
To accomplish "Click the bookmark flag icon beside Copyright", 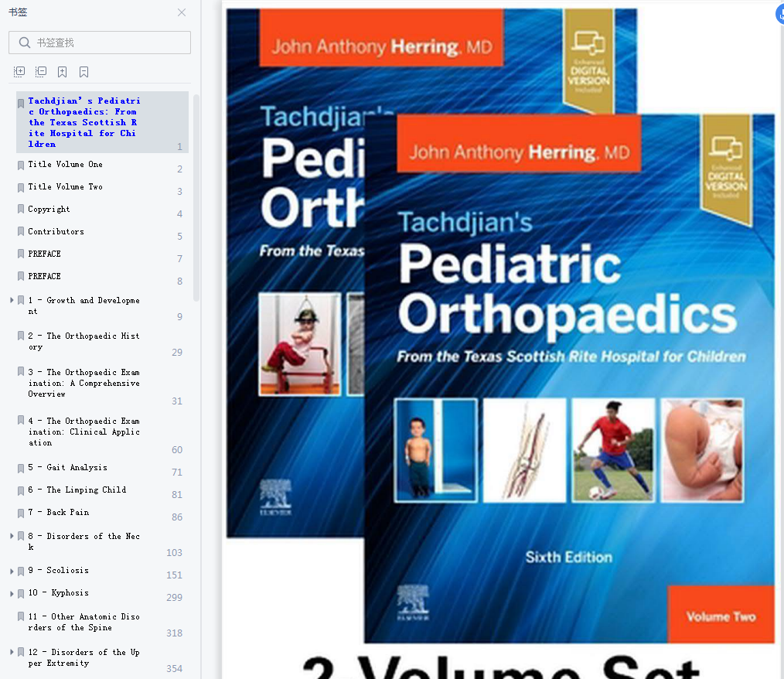I will pos(21,209).
